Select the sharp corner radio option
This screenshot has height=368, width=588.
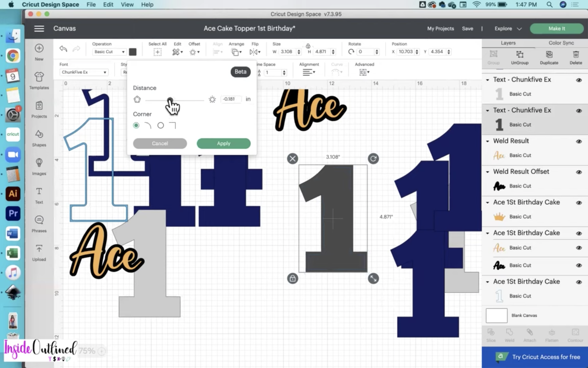[161, 125]
